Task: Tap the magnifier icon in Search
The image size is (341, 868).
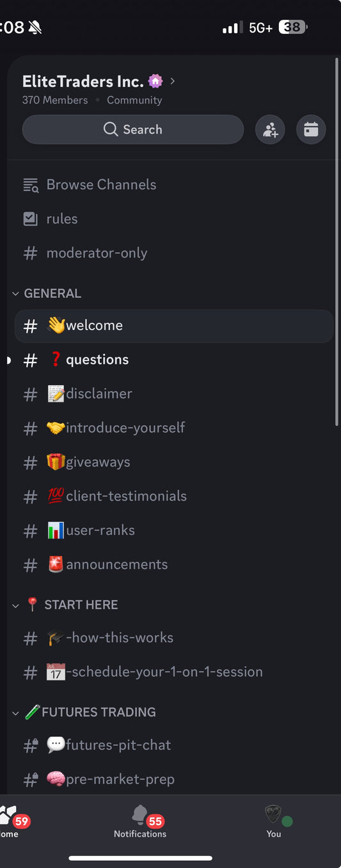Action: click(111, 129)
